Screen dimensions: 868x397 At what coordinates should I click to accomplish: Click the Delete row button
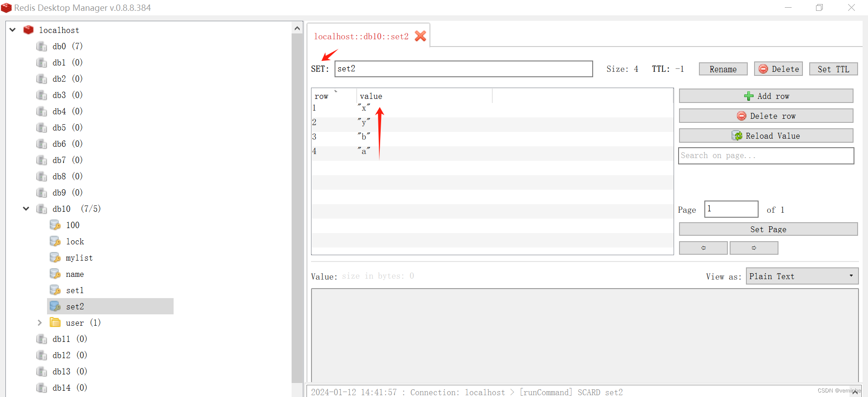click(x=766, y=116)
